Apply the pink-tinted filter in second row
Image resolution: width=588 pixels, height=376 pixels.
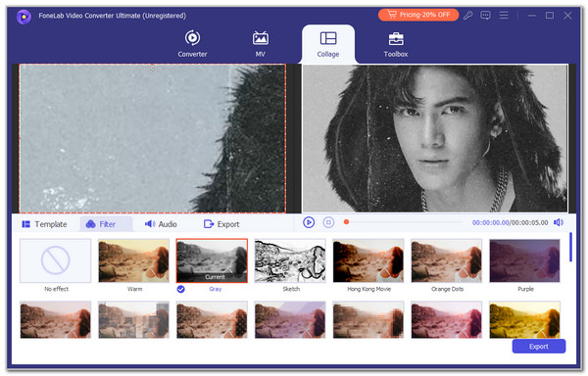pyautogui.click(x=447, y=319)
